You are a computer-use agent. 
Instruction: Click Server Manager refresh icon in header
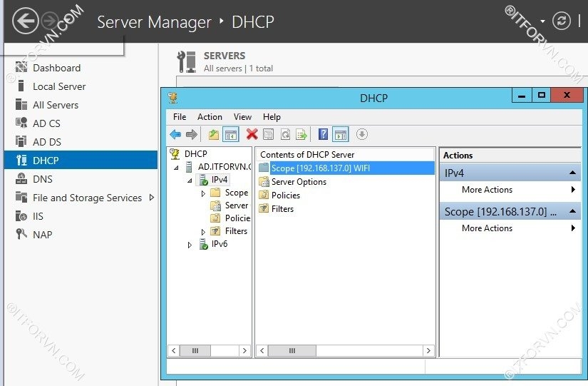click(562, 21)
